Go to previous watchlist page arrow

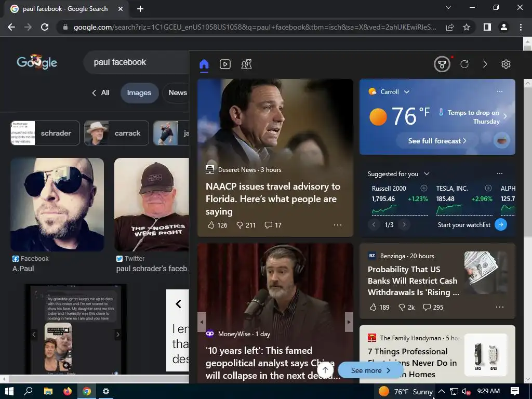374,224
